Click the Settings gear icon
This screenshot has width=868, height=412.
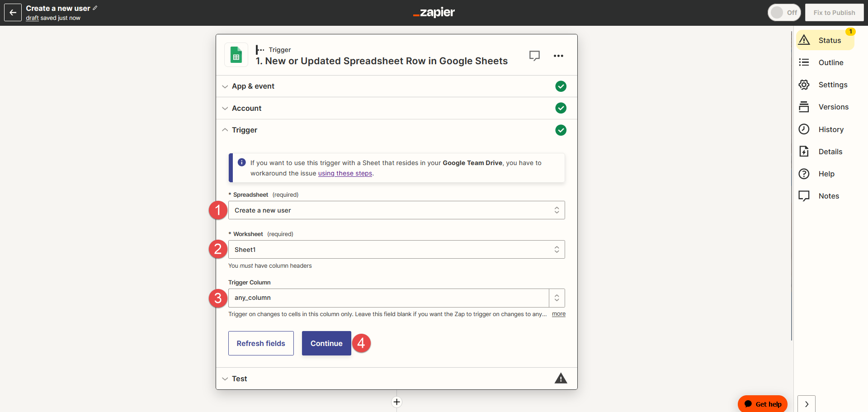point(804,85)
